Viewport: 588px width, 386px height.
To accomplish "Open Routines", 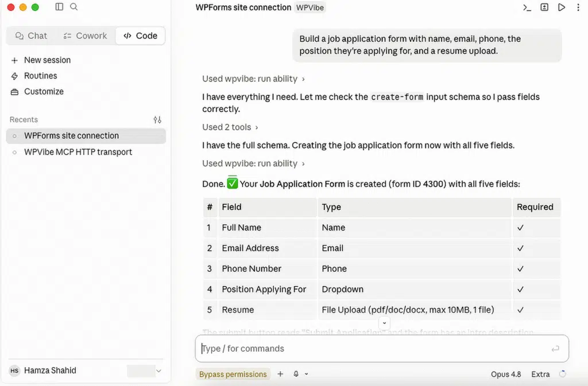I will [41, 76].
